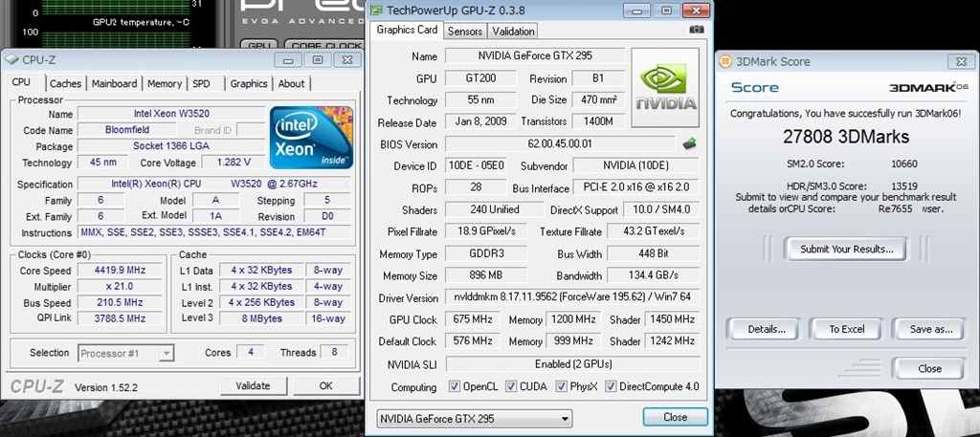This screenshot has width=980, height=437.
Task: Switch to the Graphics tab in CPU-Z
Action: click(x=249, y=83)
